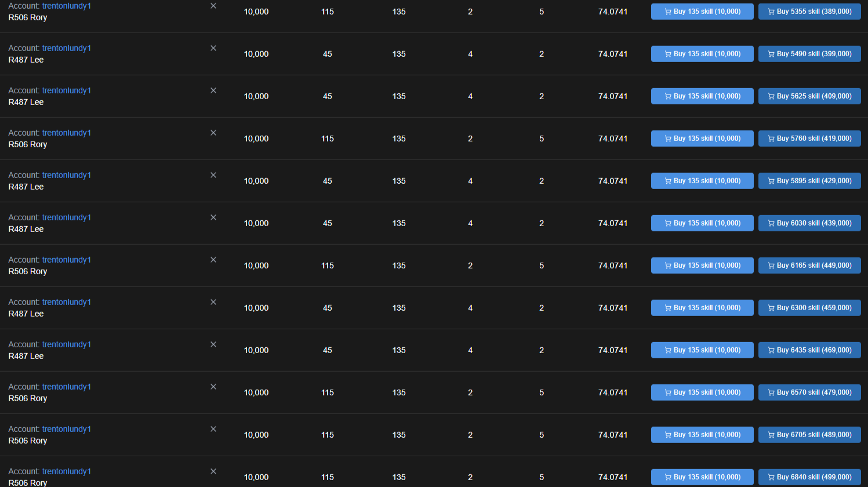The height and width of the screenshot is (487, 868).
Task: Buy 6030 skill for 439,000
Action: pyautogui.click(x=809, y=223)
